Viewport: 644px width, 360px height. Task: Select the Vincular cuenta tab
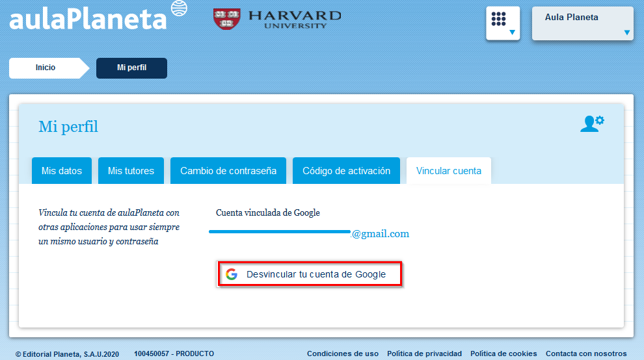click(449, 171)
